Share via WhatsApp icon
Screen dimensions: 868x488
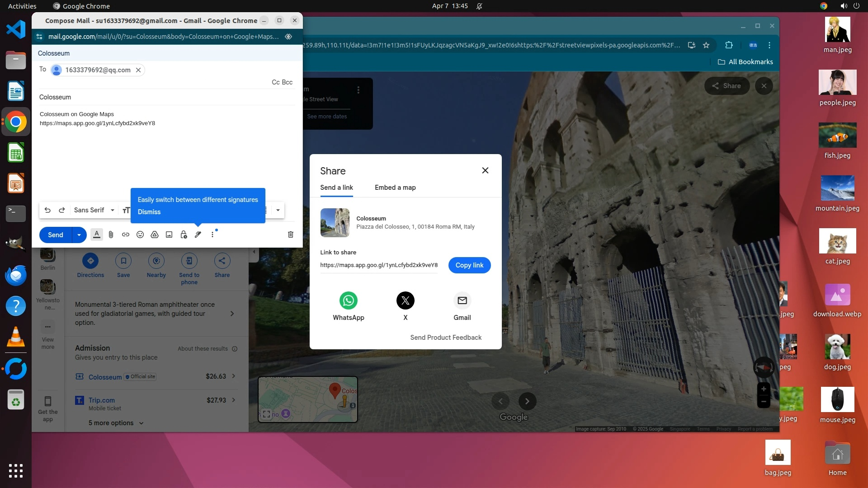[348, 300]
